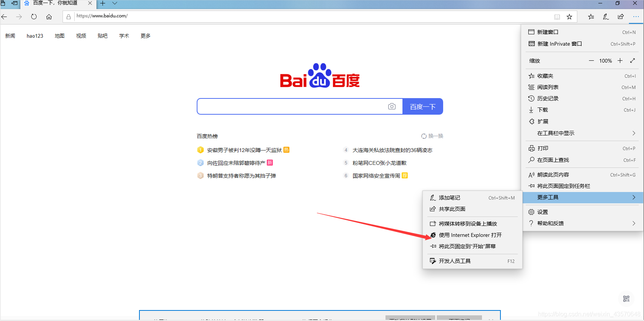Image resolution: width=644 pixels, height=321 pixels.
Task: Choose 将此页固定到"开始"屏幕
Action: tap(473, 246)
